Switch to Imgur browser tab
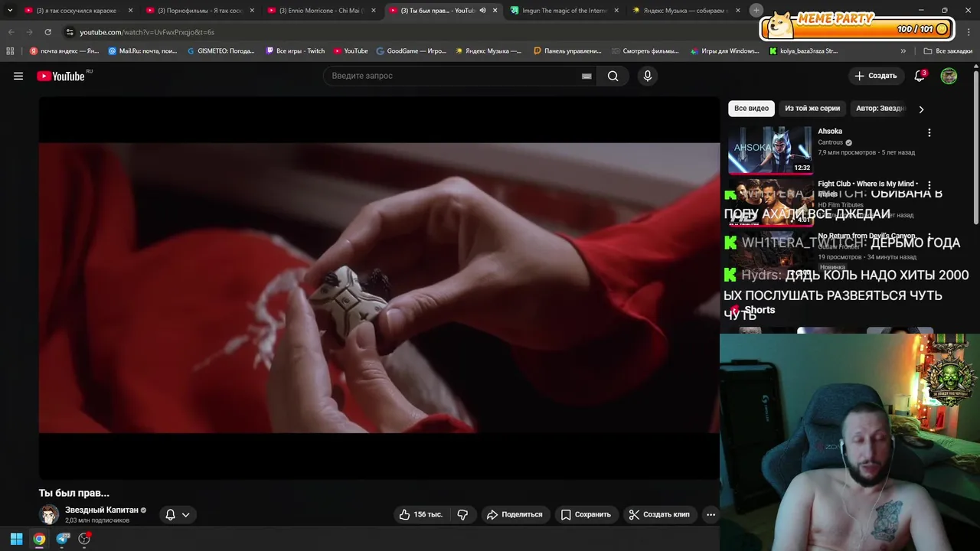The image size is (980, 551). click(x=565, y=11)
